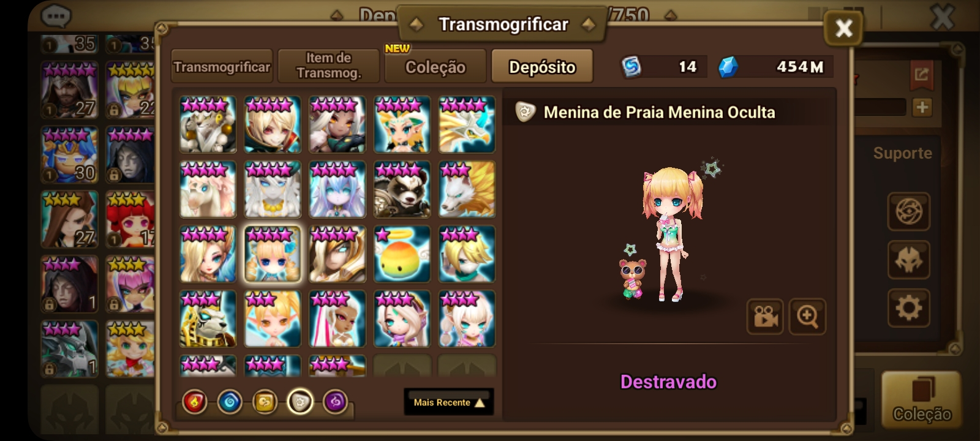Open the chat bubble icon

(x=56, y=15)
